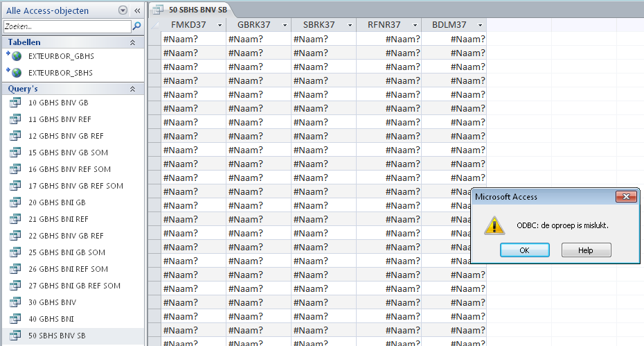
Task: Select the query icon for 16 GBHS BNV REF SOM
Action: 15,169
